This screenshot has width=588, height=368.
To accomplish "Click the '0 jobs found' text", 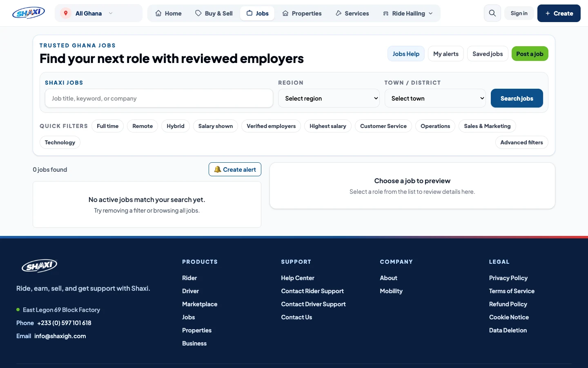I will pyautogui.click(x=50, y=170).
